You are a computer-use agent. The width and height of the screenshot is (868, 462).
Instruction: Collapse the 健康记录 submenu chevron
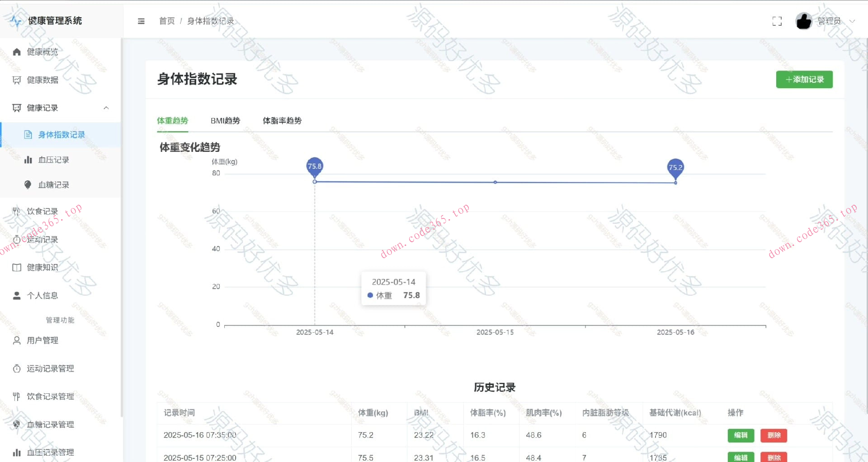[106, 108]
